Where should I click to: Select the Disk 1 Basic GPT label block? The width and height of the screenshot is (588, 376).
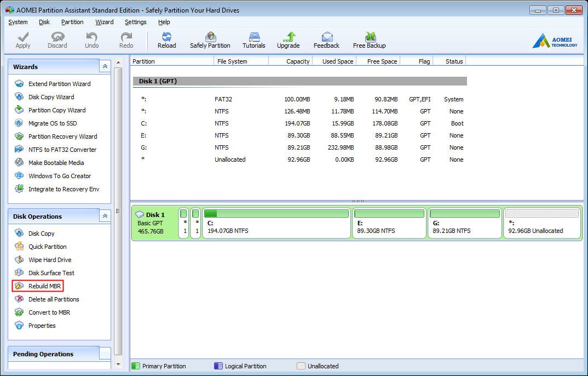[155, 223]
